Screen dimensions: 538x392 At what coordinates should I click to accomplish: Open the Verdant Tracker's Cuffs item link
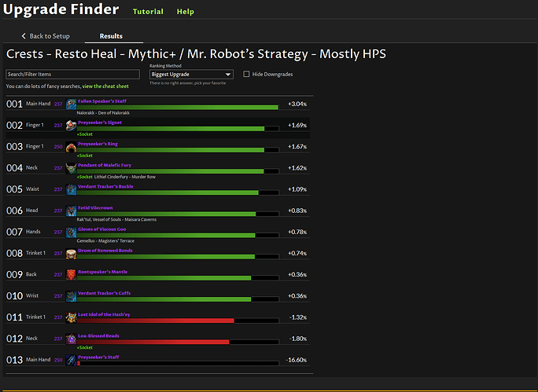point(104,293)
